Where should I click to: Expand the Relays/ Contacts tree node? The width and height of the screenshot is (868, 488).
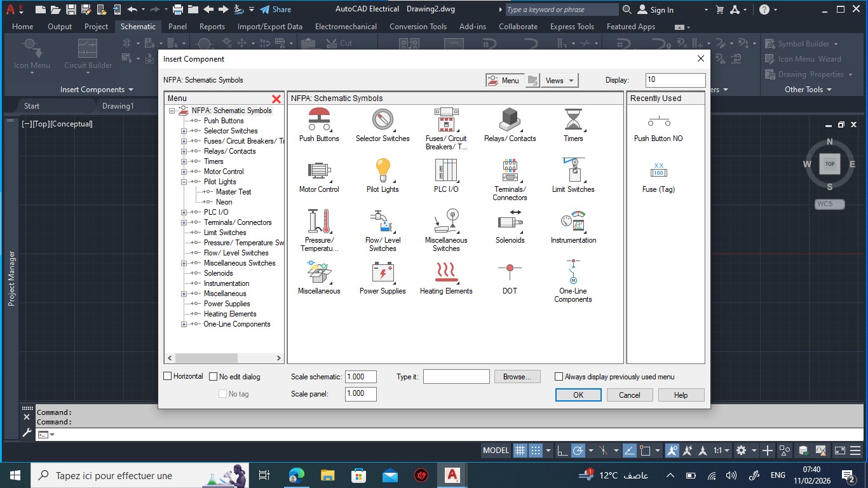[184, 151]
